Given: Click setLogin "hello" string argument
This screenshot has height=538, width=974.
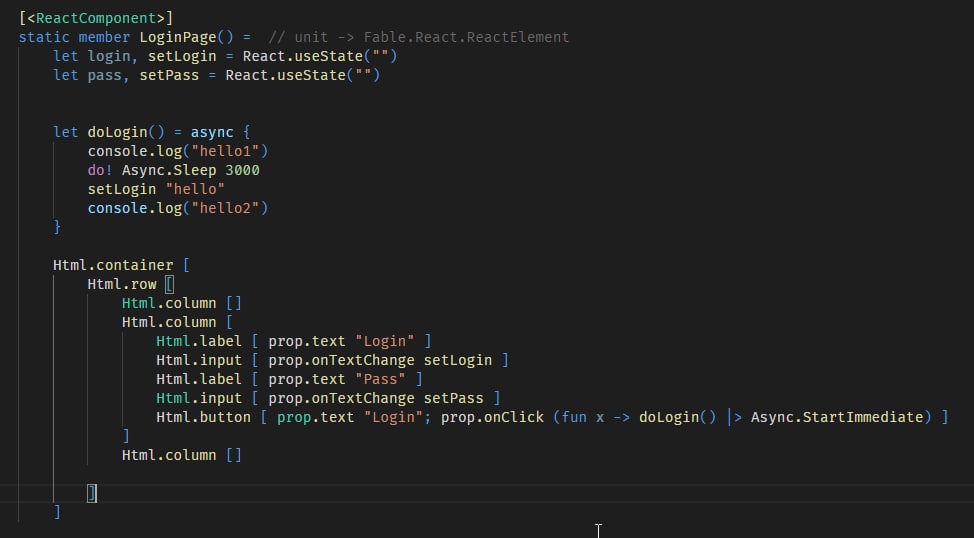Looking at the screenshot, I should 195,189.
